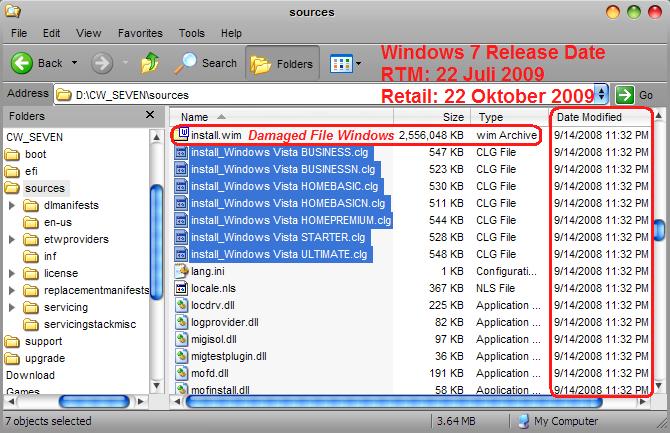Screen dimensions: 670x433
Task: Open the Forward history dropdown arrow
Action: pos(125,62)
